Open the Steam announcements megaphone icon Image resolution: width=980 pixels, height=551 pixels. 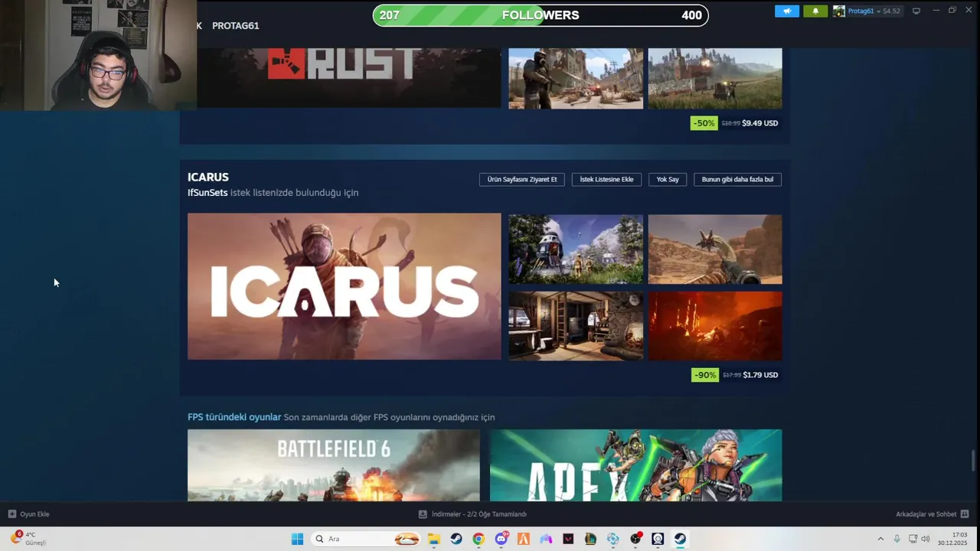pos(786,11)
